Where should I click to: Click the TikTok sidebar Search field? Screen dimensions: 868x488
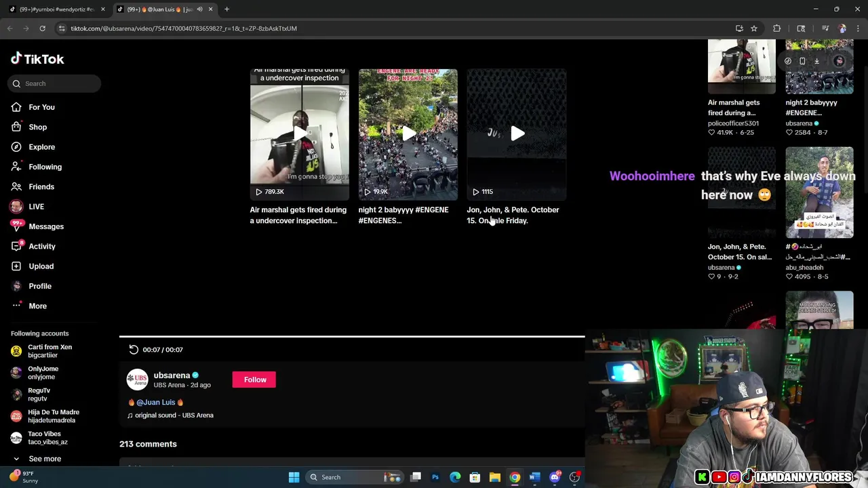pos(54,83)
